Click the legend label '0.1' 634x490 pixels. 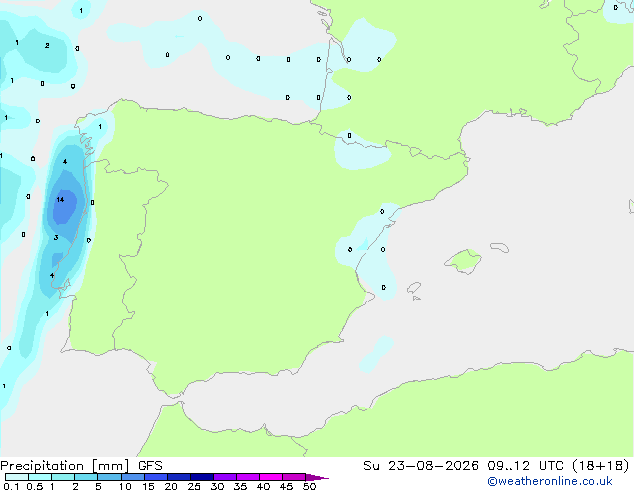click(11, 486)
